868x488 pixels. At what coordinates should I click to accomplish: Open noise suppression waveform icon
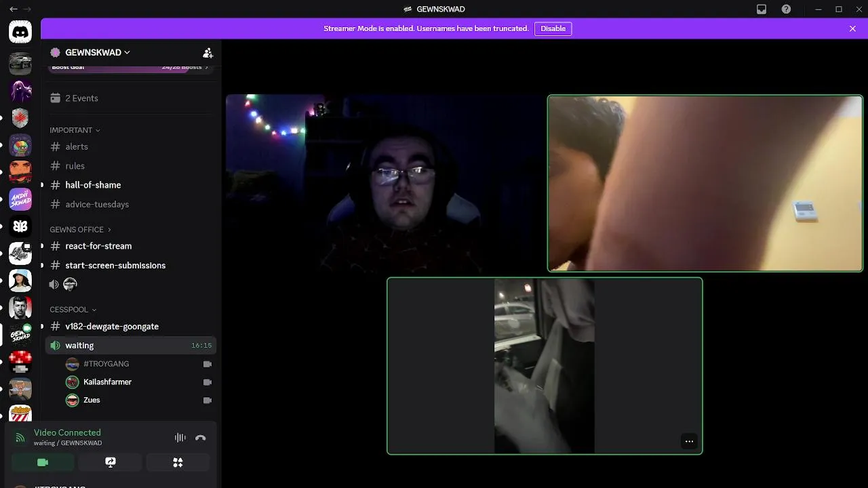180,438
